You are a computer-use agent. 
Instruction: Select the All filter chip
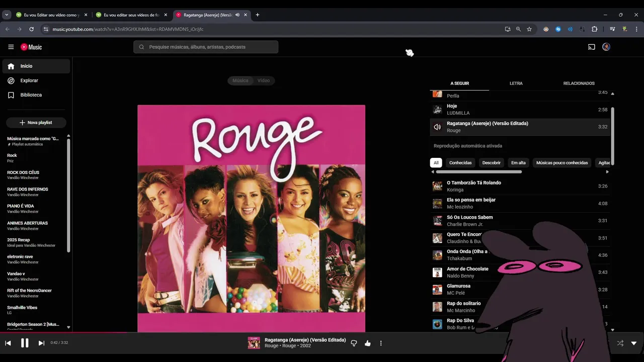pos(436,163)
